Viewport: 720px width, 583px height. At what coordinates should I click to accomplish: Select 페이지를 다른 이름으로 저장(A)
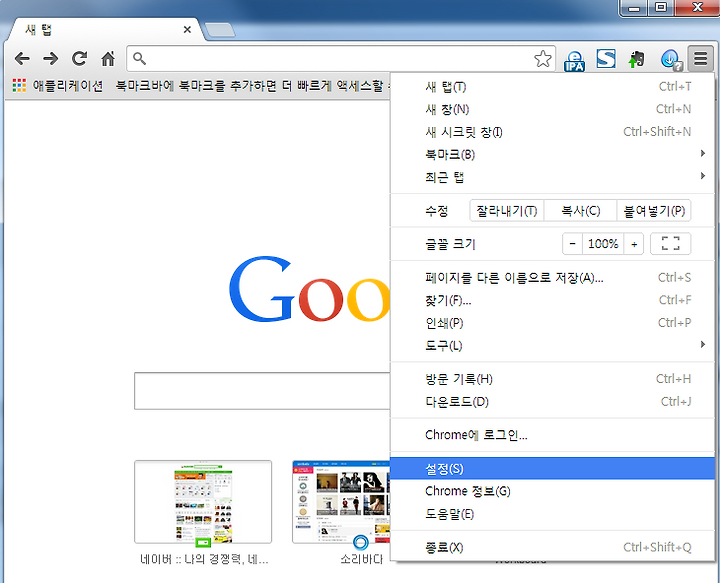552,278
